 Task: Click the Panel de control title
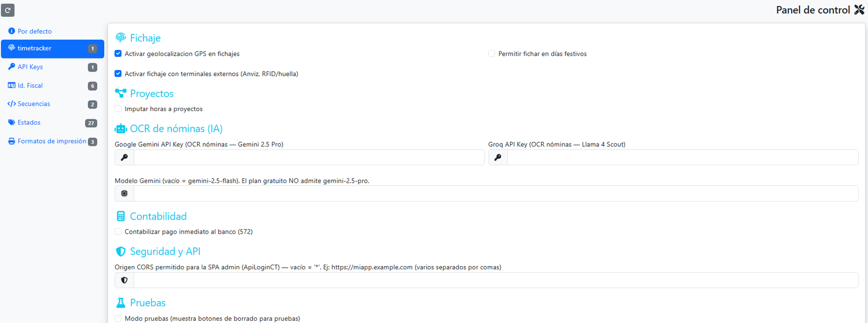[x=813, y=10]
